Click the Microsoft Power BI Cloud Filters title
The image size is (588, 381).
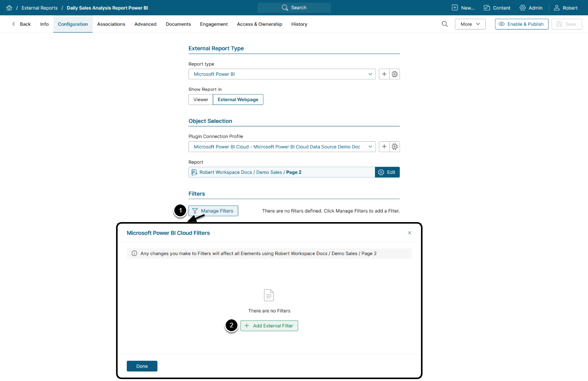tap(168, 233)
